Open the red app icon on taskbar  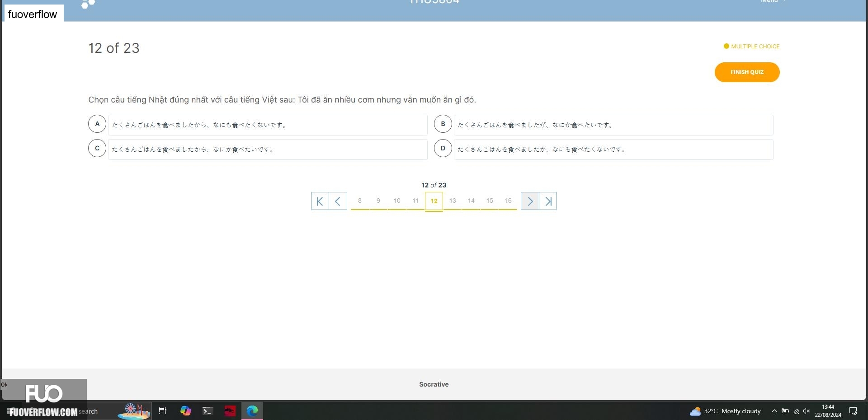(x=230, y=411)
